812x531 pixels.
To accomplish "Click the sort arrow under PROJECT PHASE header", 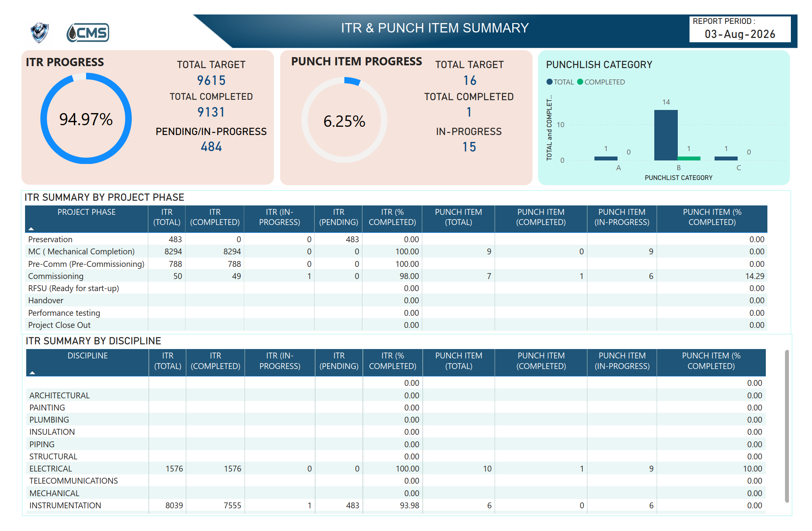I will pos(31,229).
